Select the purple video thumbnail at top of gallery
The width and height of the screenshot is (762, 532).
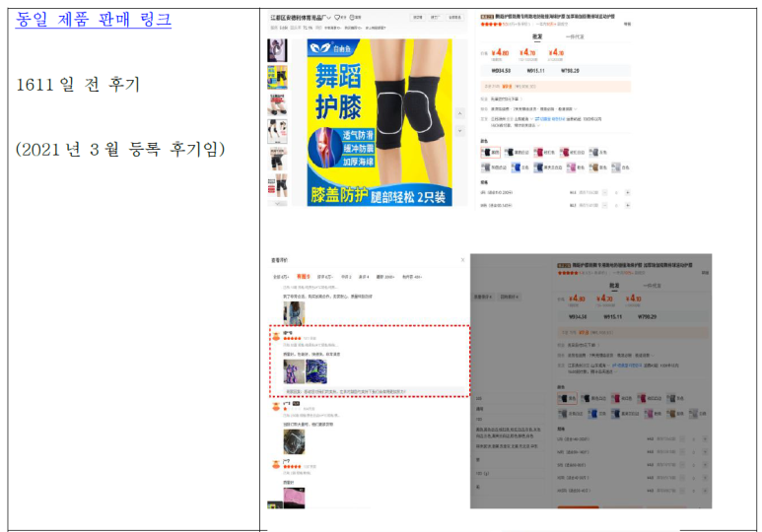(x=277, y=50)
